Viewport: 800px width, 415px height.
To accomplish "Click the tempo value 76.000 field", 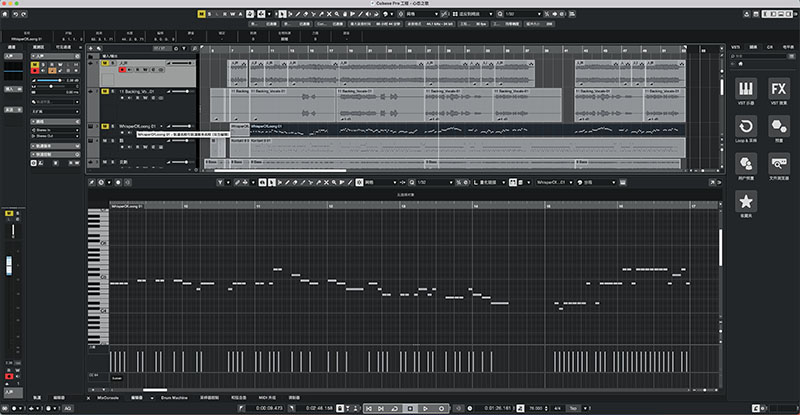I will coord(534,408).
